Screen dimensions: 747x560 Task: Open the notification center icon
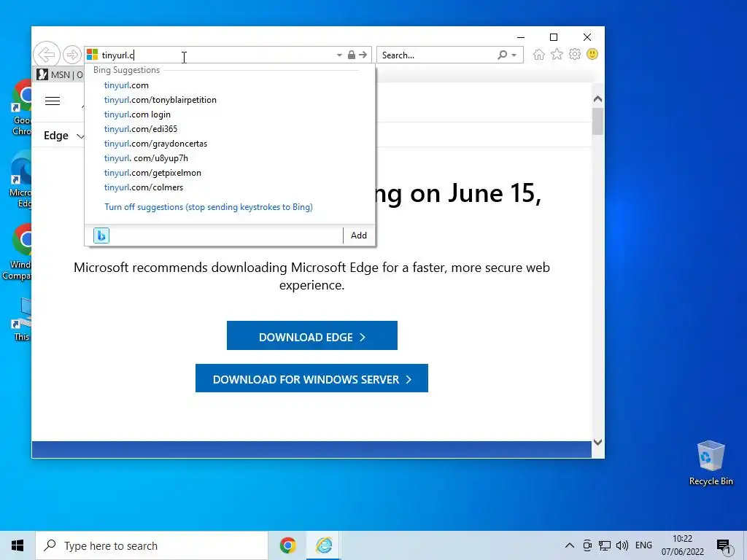click(724, 546)
